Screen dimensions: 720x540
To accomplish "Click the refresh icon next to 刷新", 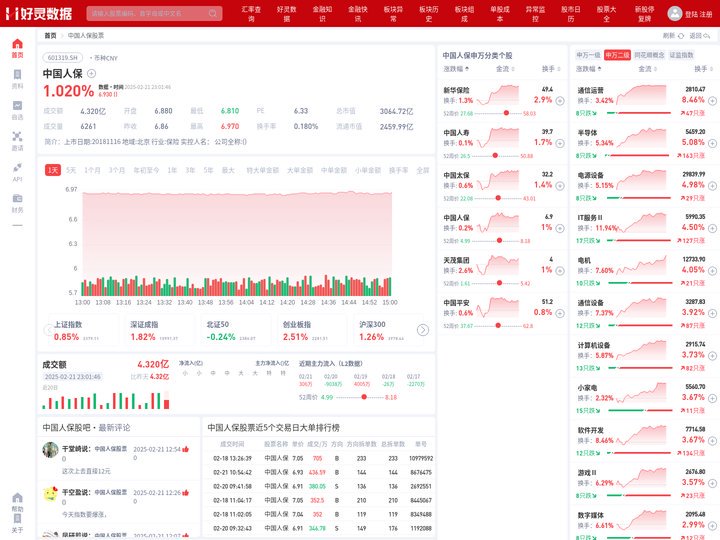I will click(x=681, y=36).
